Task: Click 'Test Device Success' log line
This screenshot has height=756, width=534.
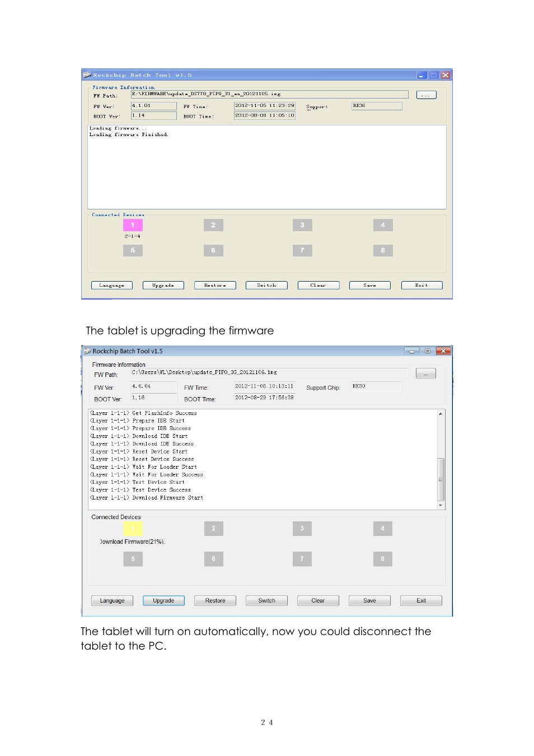Action: [140, 490]
